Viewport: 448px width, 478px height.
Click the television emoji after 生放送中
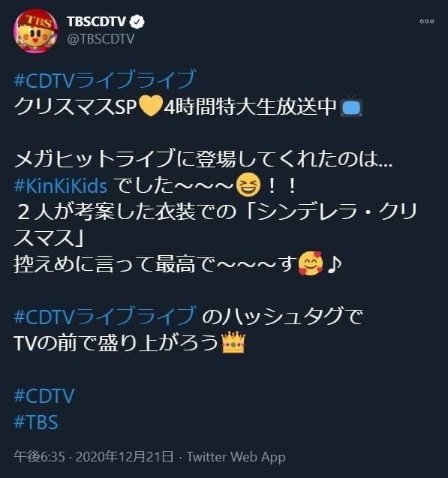351,107
